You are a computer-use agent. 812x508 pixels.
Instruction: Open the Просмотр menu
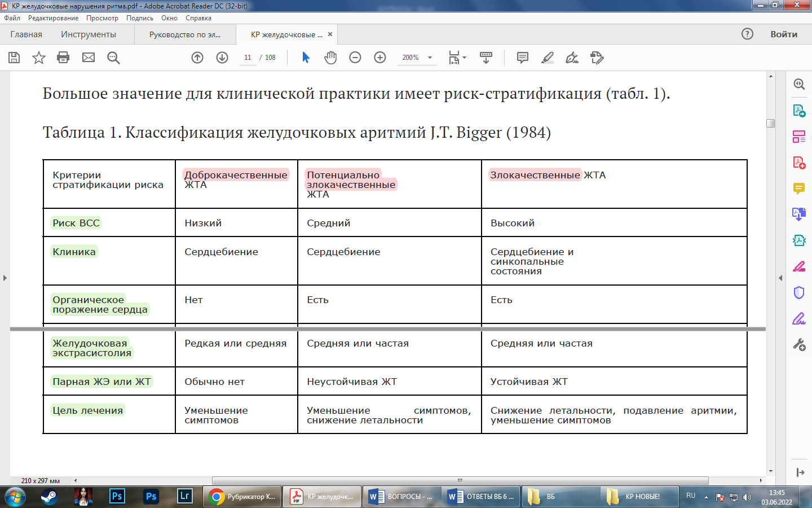(102, 18)
